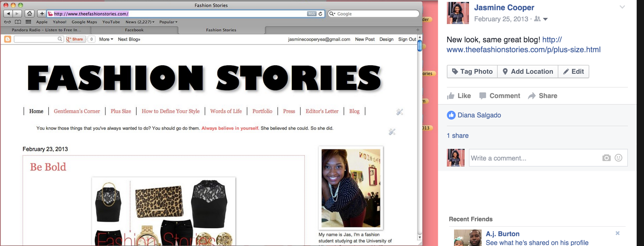This screenshot has height=246, width=644.
Task: Open Jasmine Cooper's profile name
Action: click(x=504, y=7)
